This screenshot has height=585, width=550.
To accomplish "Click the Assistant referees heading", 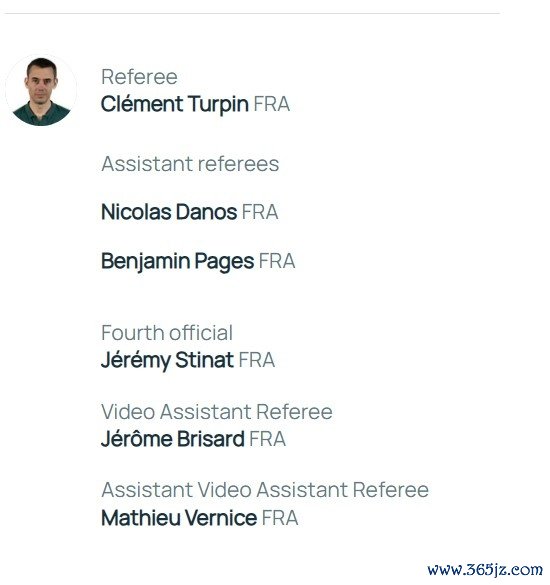I will tap(190, 164).
